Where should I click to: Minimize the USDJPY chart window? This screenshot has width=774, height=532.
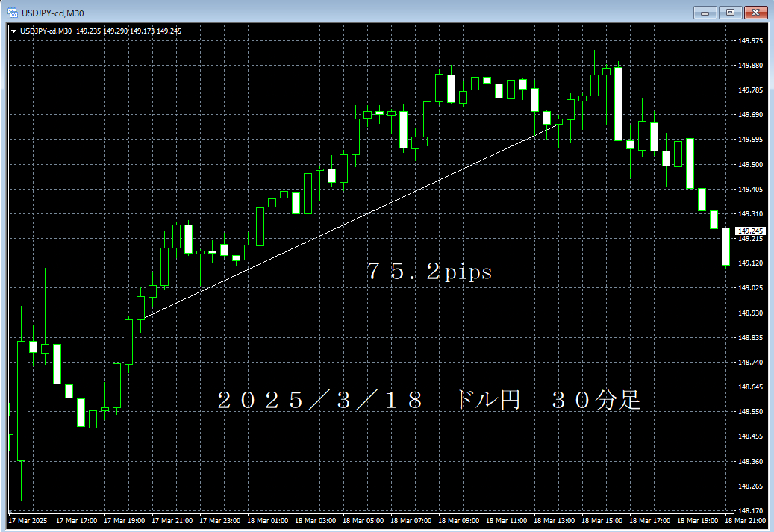click(705, 12)
